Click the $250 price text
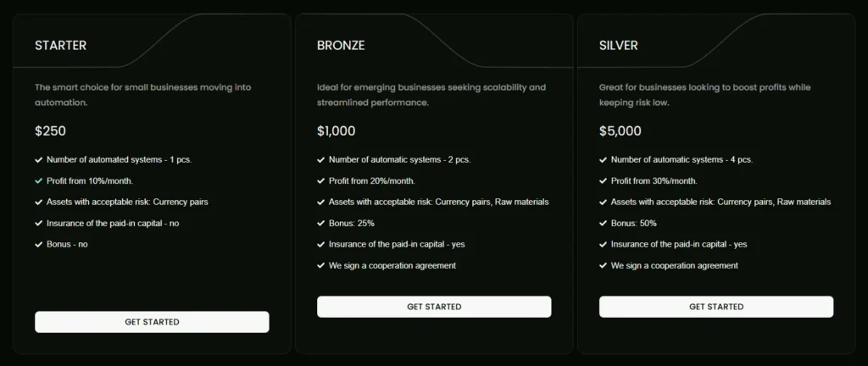This screenshot has height=366, width=868. coord(50,131)
